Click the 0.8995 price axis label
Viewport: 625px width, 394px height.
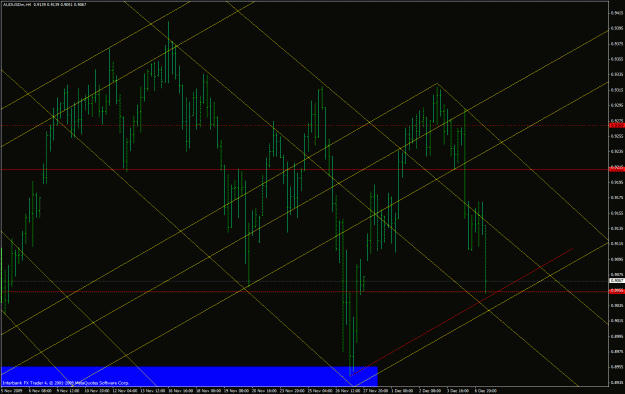tap(617, 336)
